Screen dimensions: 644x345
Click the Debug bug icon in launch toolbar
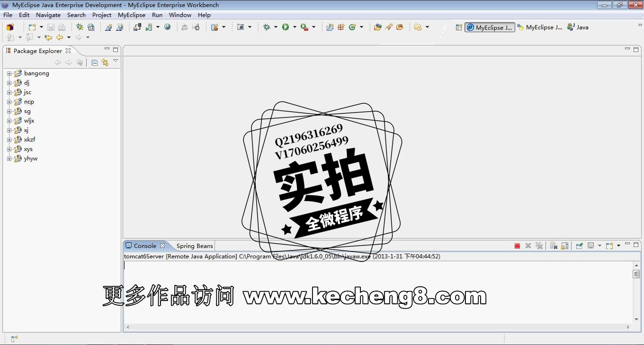pyautogui.click(x=267, y=27)
